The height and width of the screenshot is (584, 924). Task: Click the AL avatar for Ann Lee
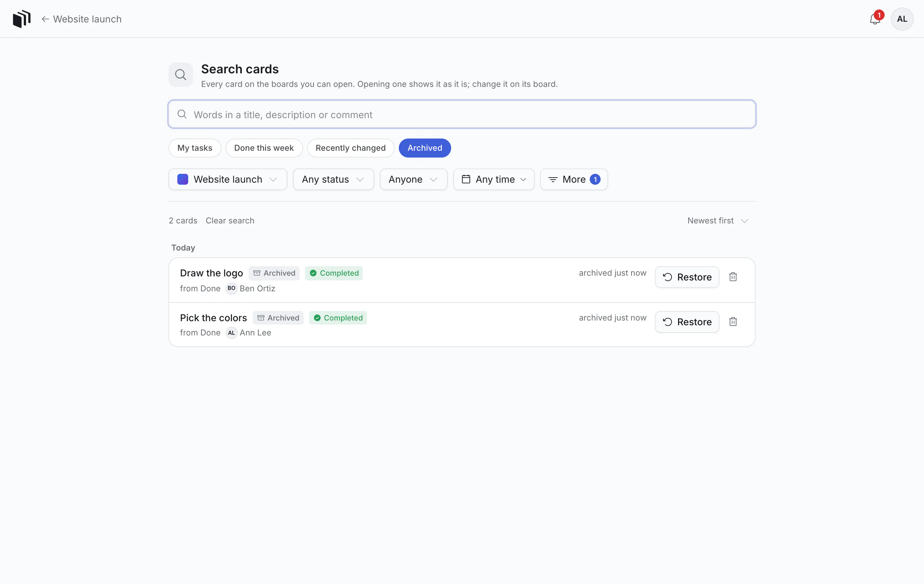point(231,332)
